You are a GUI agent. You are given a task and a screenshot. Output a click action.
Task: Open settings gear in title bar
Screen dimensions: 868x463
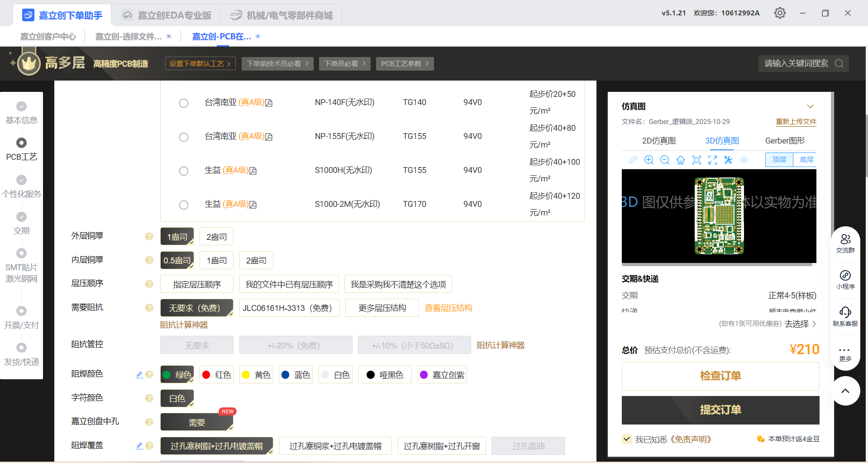(780, 13)
